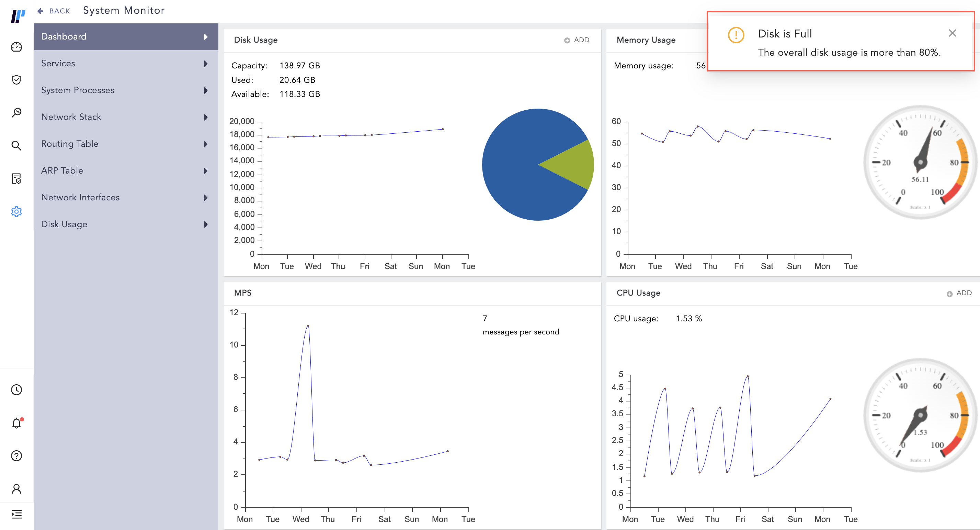Open the notifications bell icon
980x530 pixels.
16,423
